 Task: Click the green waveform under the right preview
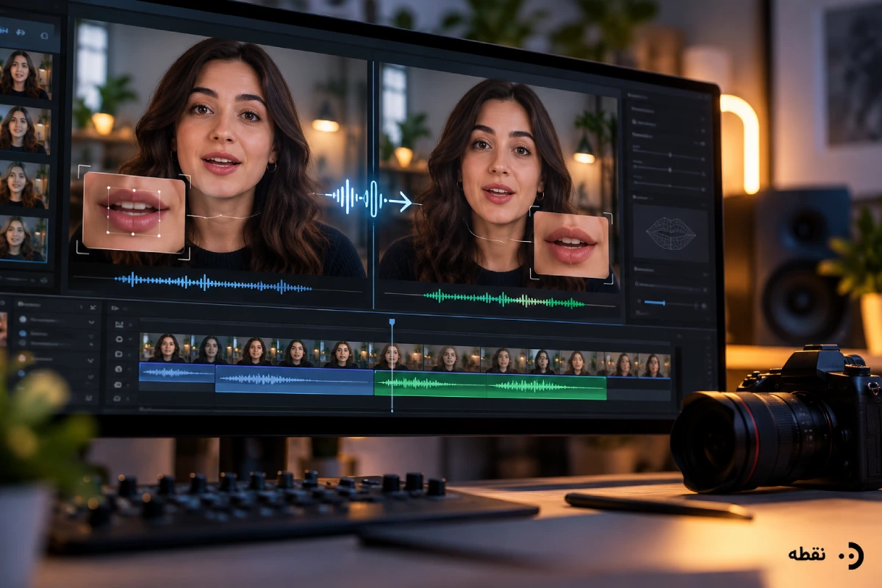[504, 299]
